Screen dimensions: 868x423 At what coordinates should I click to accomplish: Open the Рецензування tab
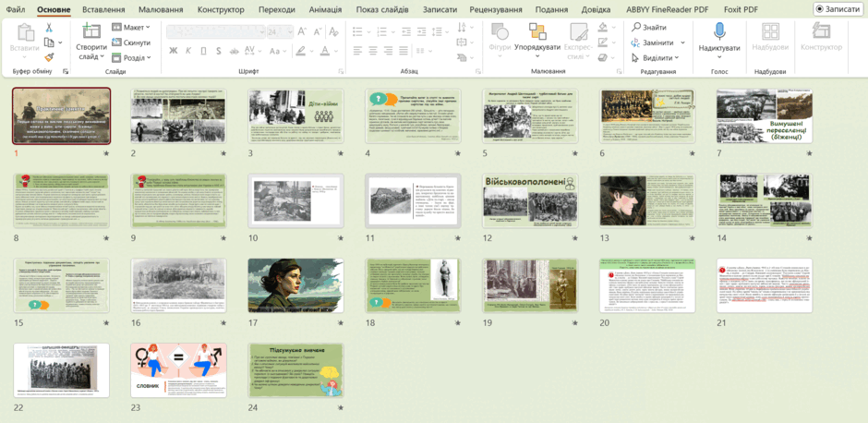tap(496, 9)
